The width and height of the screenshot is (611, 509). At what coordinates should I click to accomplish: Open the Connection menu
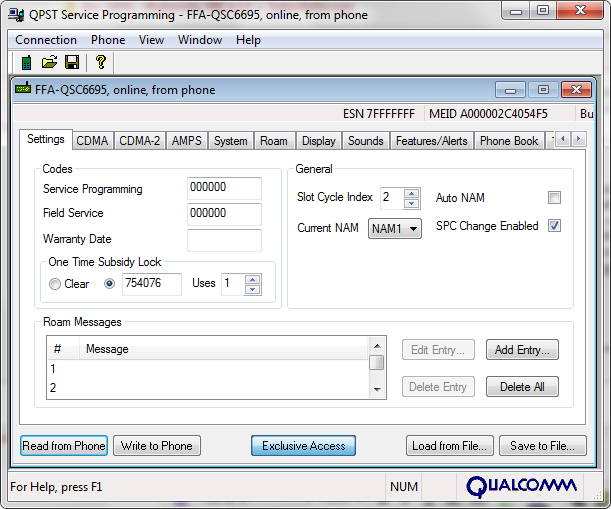click(46, 40)
